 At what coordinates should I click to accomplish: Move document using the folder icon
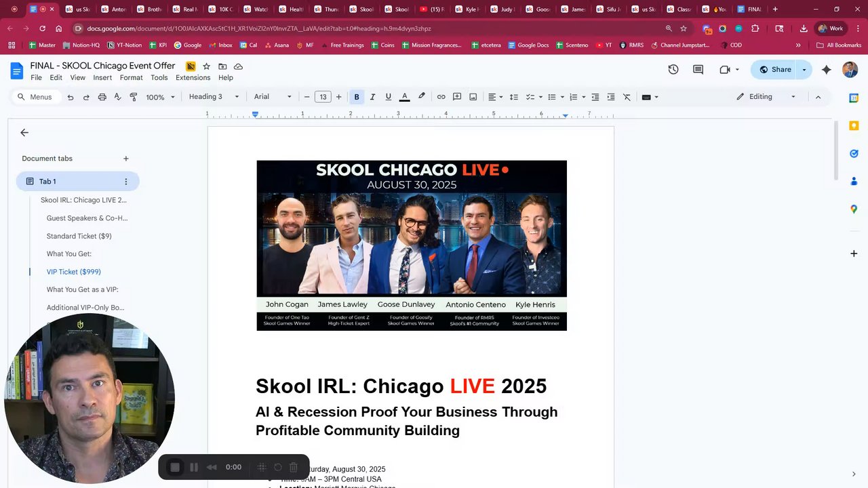click(222, 66)
